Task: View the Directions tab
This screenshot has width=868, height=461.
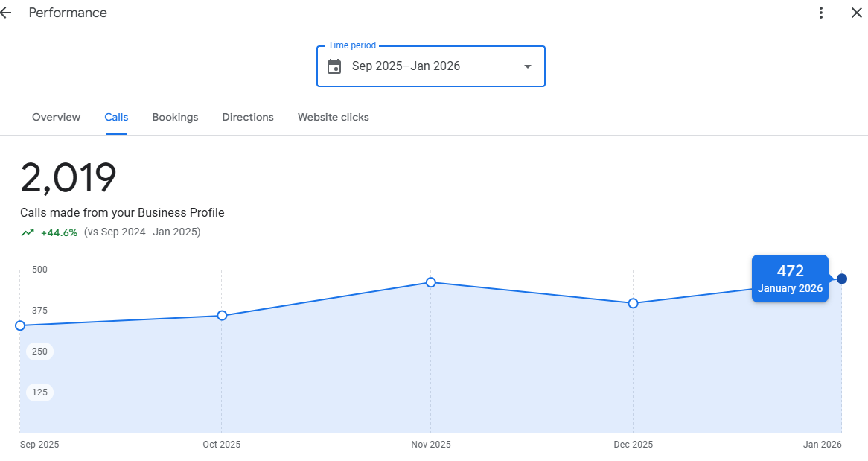Action: pos(248,117)
